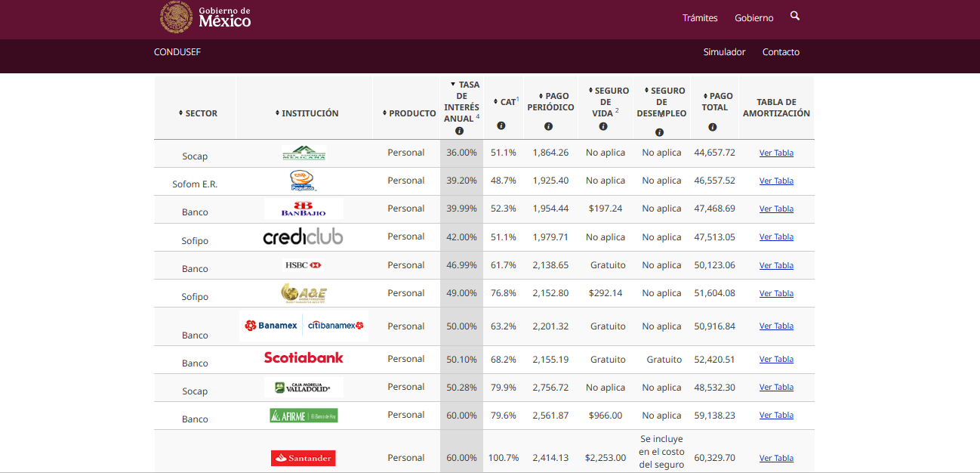
Task: Click the CONDUSEF link
Action: click(177, 52)
